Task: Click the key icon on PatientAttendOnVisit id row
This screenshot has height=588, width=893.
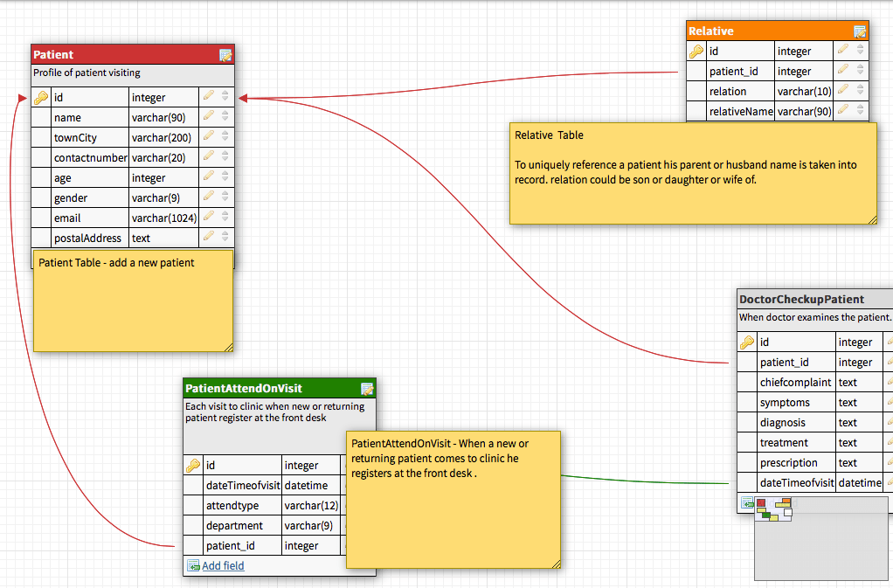Action: tap(193, 465)
